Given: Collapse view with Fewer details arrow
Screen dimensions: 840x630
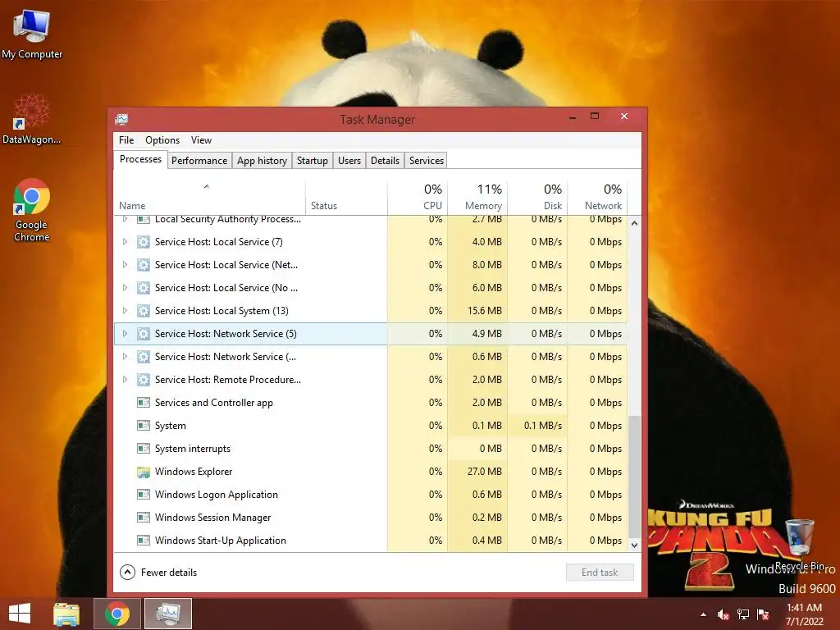Looking at the screenshot, I should (x=127, y=573).
